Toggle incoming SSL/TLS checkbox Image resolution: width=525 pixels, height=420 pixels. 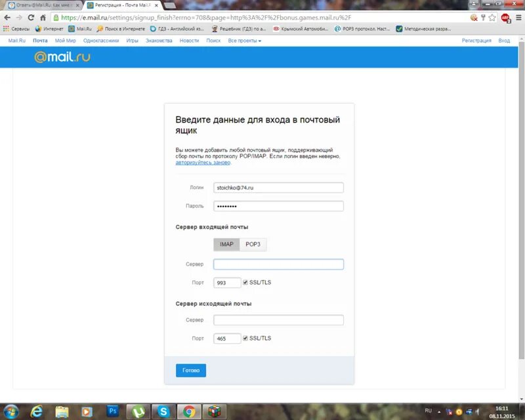(245, 282)
